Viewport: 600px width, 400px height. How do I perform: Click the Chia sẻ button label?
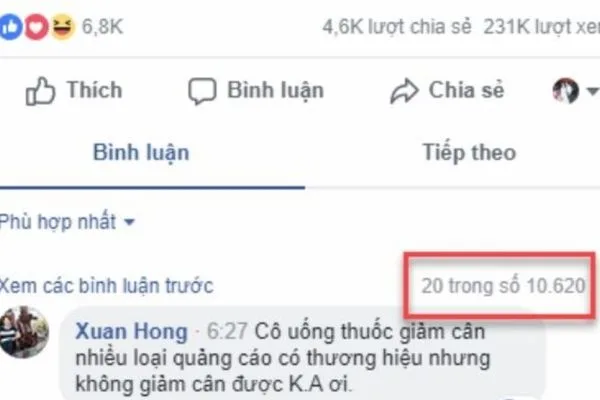(x=466, y=90)
